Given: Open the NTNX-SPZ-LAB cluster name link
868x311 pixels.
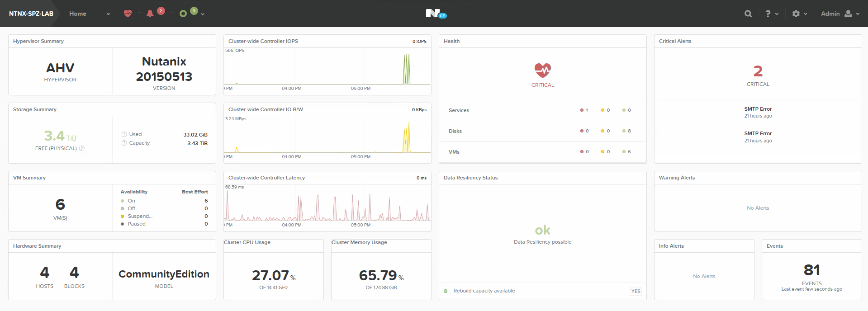Looking at the screenshot, I should coord(31,14).
